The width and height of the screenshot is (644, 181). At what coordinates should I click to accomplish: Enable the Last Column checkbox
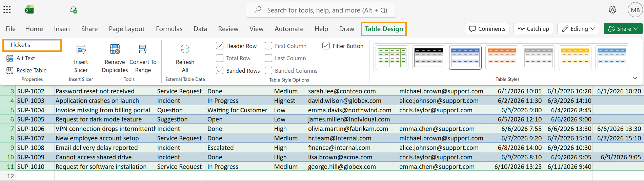click(268, 58)
